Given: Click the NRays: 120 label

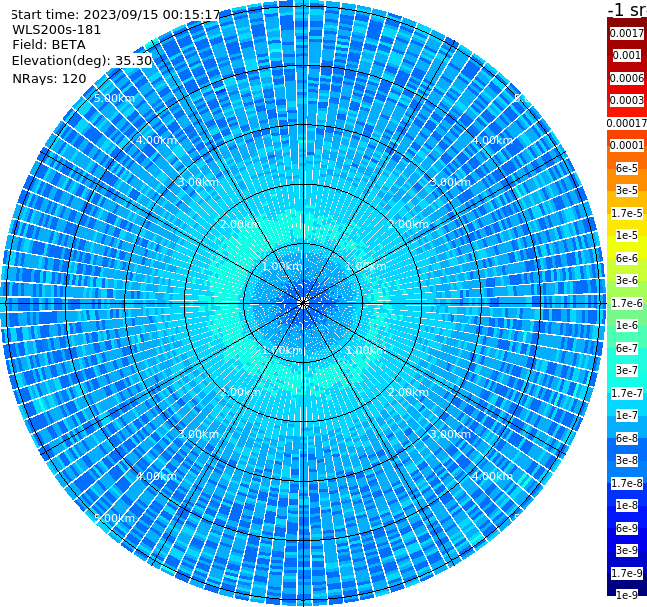Looking at the screenshot, I should [x=49, y=78].
